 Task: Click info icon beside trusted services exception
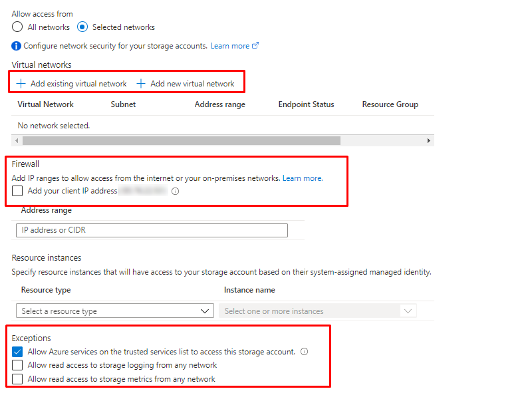tap(305, 352)
